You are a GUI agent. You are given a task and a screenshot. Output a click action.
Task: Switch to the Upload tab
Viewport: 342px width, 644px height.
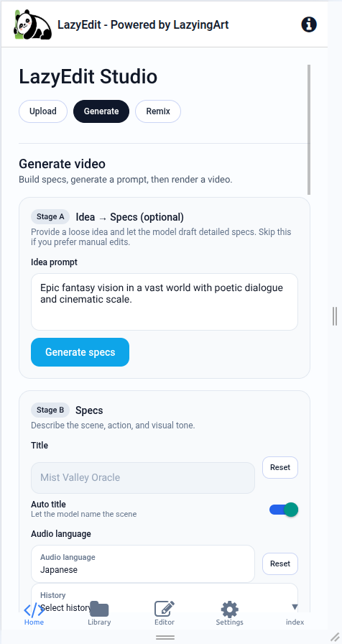pyautogui.click(x=43, y=111)
